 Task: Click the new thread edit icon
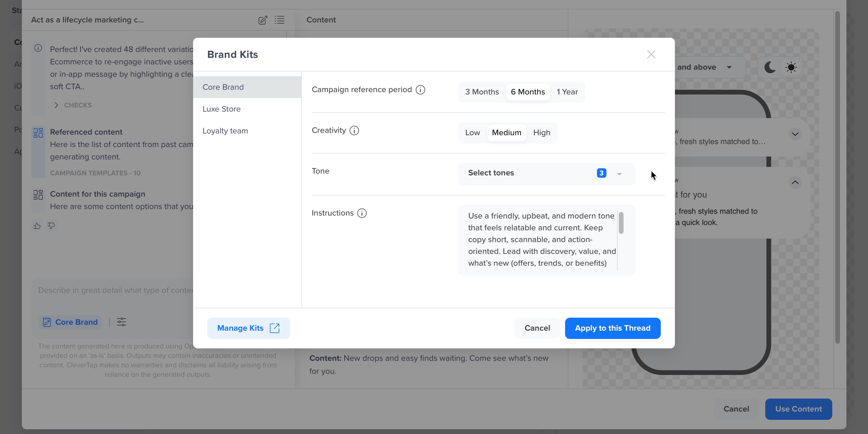263,20
